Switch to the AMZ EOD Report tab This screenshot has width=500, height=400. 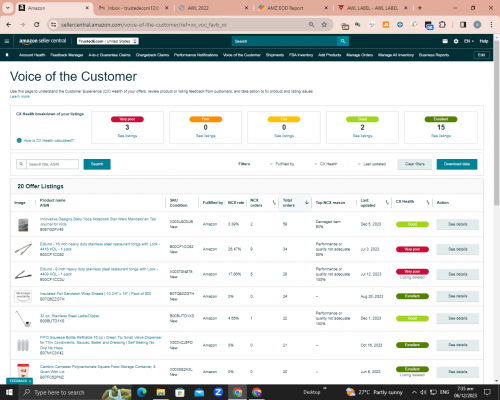285,8
